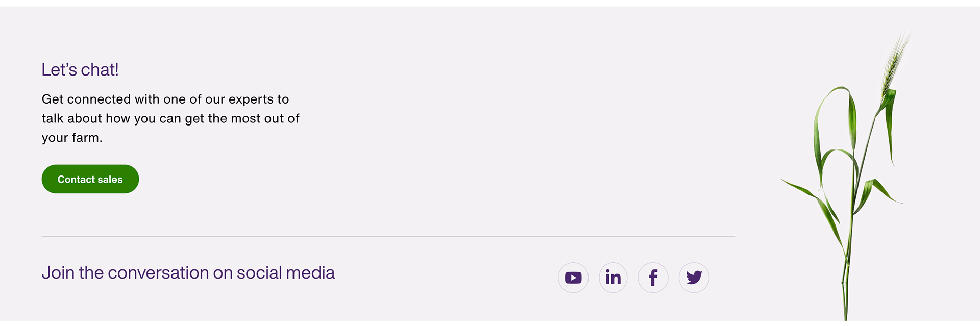
Task: Click the word "Join" in the heading
Action: pyautogui.click(x=58, y=273)
